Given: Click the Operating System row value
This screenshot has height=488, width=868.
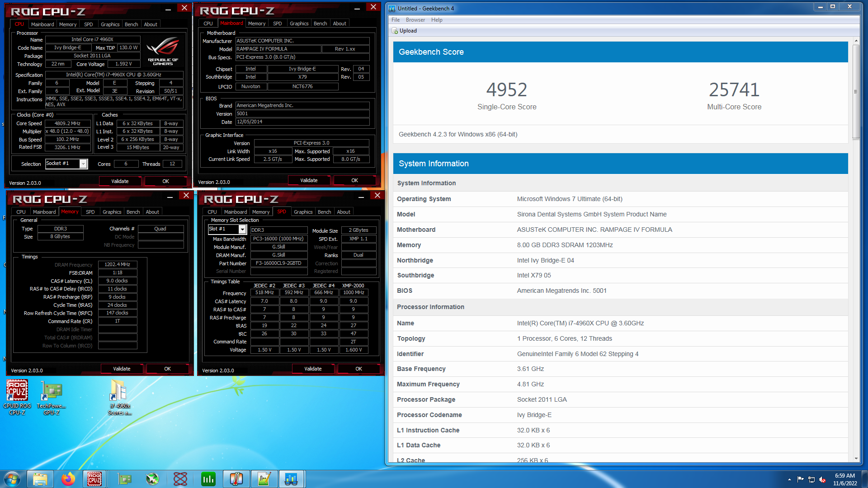Looking at the screenshot, I should click(x=570, y=199).
